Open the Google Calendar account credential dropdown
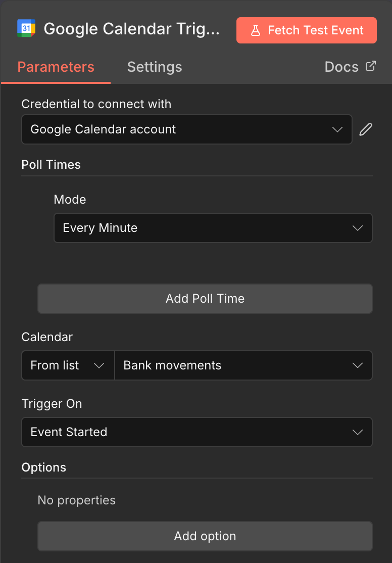 click(186, 129)
